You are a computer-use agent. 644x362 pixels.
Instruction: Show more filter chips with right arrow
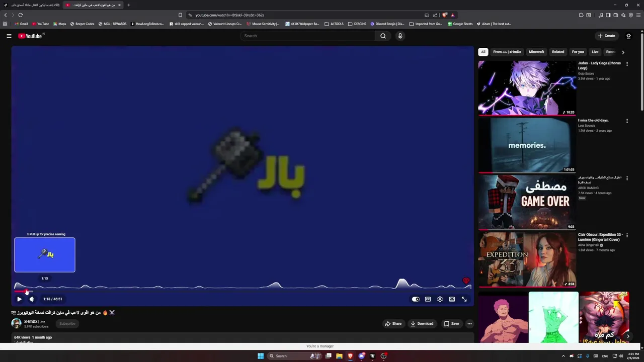coord(623,52)
